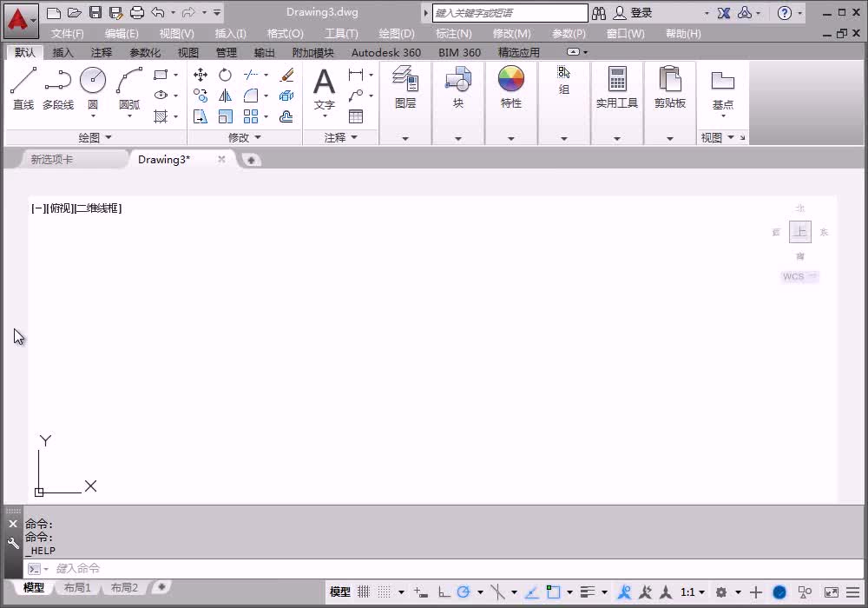
Task: Open annotation scale 1:1 dropdown
Action: [693, 592]
